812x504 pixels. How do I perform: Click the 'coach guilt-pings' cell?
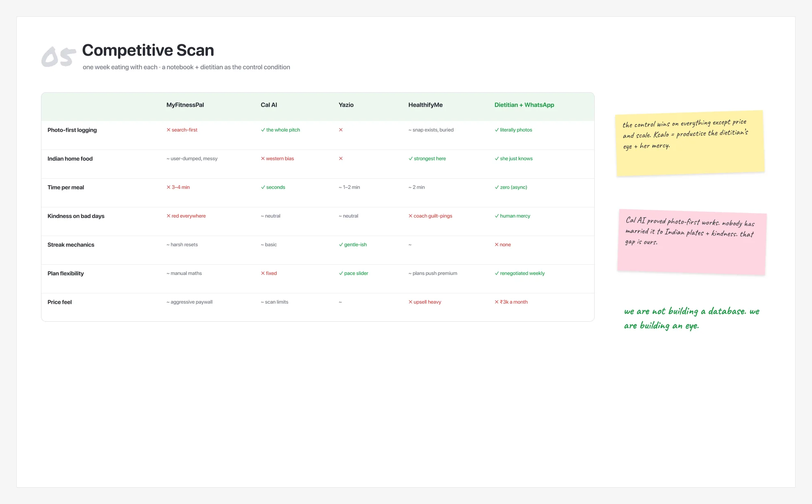pyautogui.click(x=430, y=216)
